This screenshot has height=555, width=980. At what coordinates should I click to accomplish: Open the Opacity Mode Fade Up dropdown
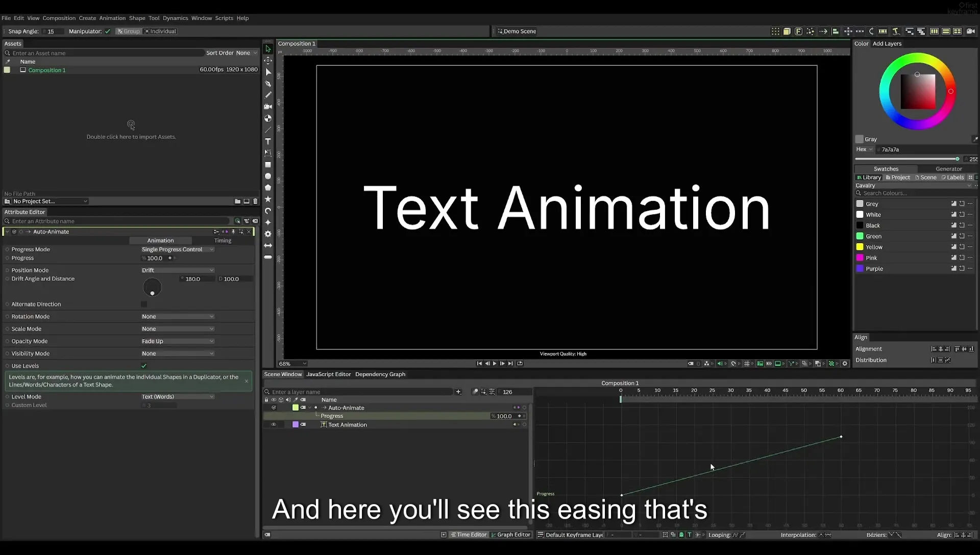click(x=178, y=341)
